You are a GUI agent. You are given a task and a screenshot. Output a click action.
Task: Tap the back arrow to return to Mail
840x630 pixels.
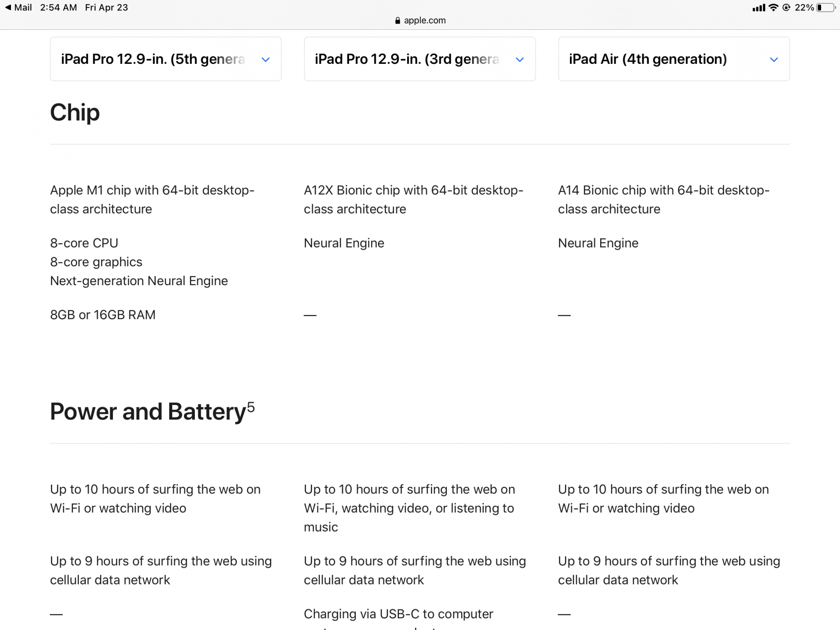(x=8, y=8)
